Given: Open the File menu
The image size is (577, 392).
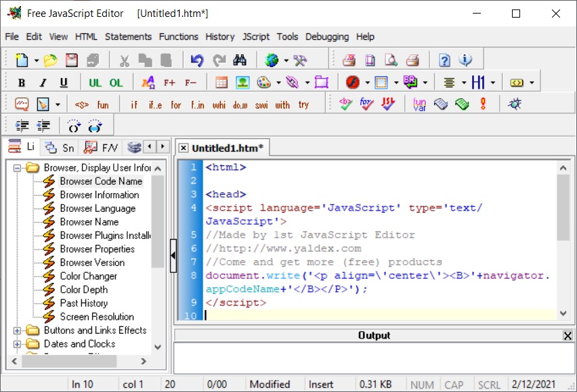Looking at the screenshot, I should (x=12, y=37).
